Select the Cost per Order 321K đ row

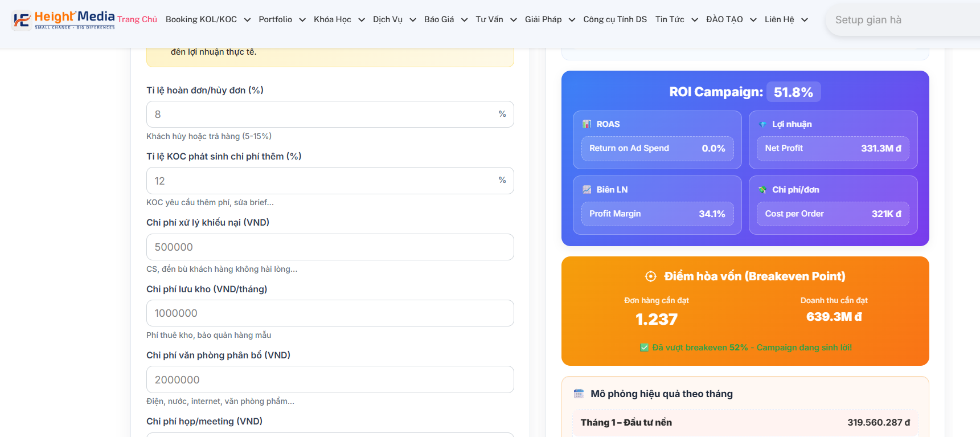[833, 214]
